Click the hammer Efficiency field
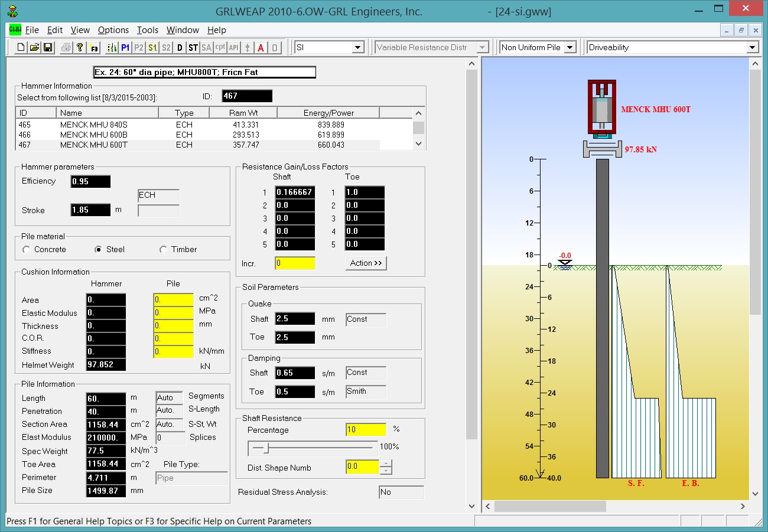The width and height of the screenshot is (768, 532). coord(90,182)
